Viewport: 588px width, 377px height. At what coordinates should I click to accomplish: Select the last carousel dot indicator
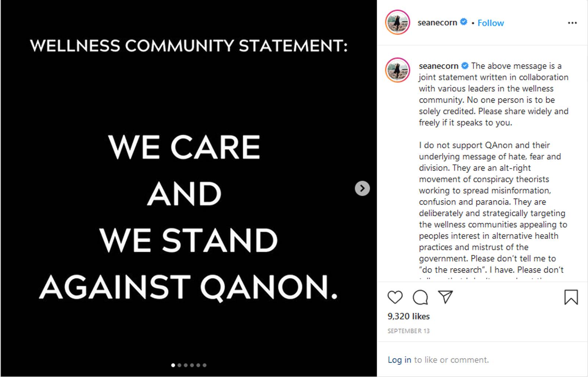coord(204,365)
